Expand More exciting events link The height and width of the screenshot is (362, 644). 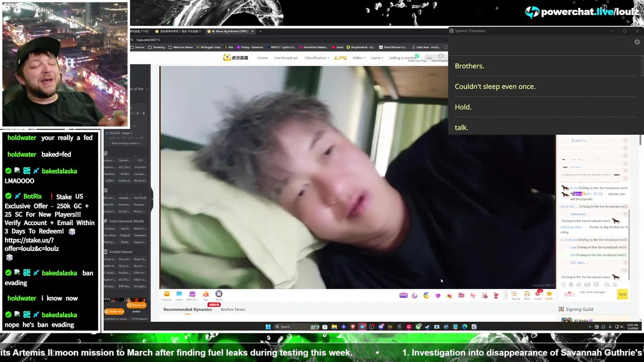pyautogui.click(x=125, y=143)
